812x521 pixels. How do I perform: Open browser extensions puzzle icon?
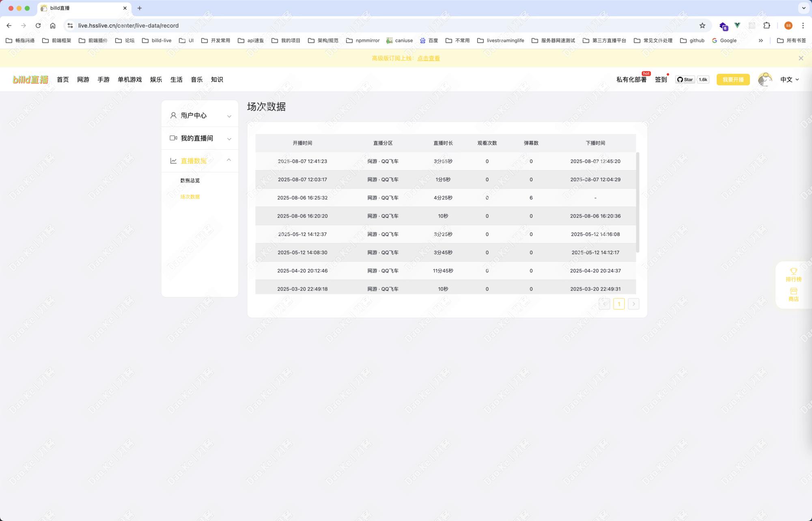pyautogui.click(x=767, y=26)
